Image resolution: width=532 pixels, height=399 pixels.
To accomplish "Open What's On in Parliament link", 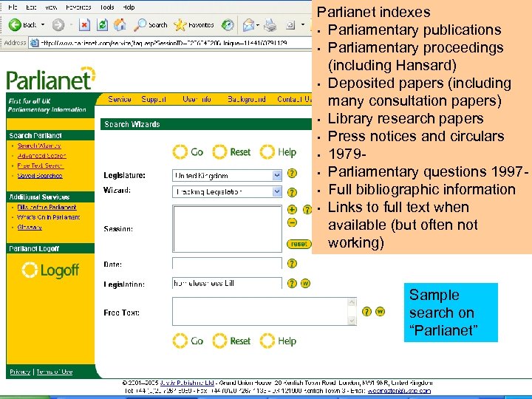I will pyautogui.click(x=49, y=217).
